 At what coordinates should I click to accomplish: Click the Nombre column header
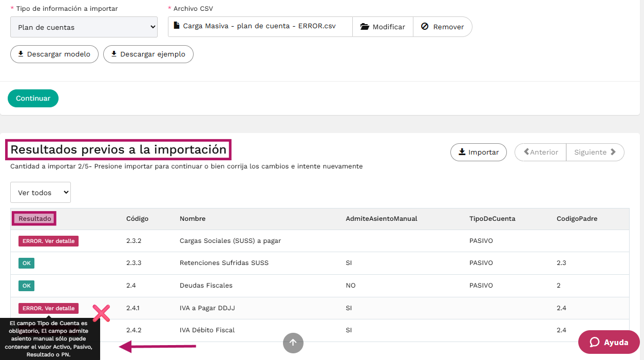coord(193,219)
